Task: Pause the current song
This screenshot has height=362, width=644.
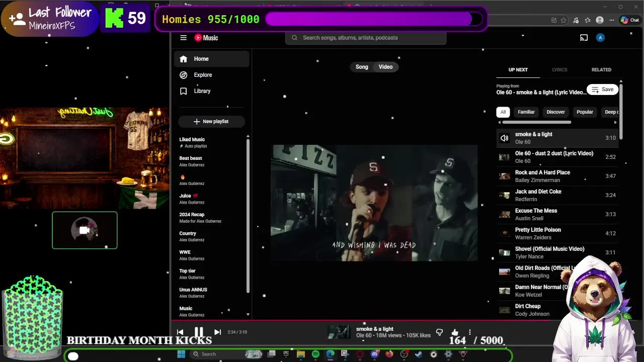Action: click(x=199, y=332)
